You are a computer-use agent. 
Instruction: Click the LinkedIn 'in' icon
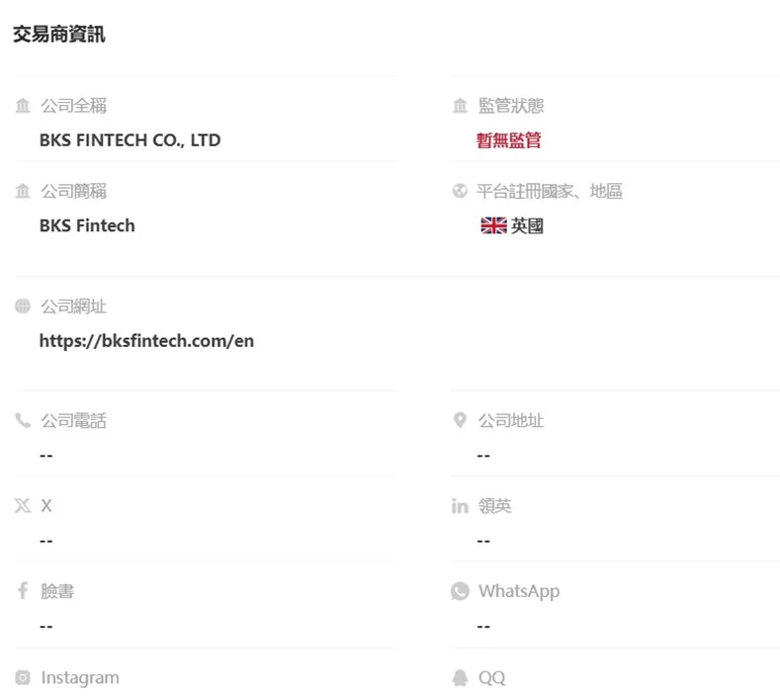[460, 506]
